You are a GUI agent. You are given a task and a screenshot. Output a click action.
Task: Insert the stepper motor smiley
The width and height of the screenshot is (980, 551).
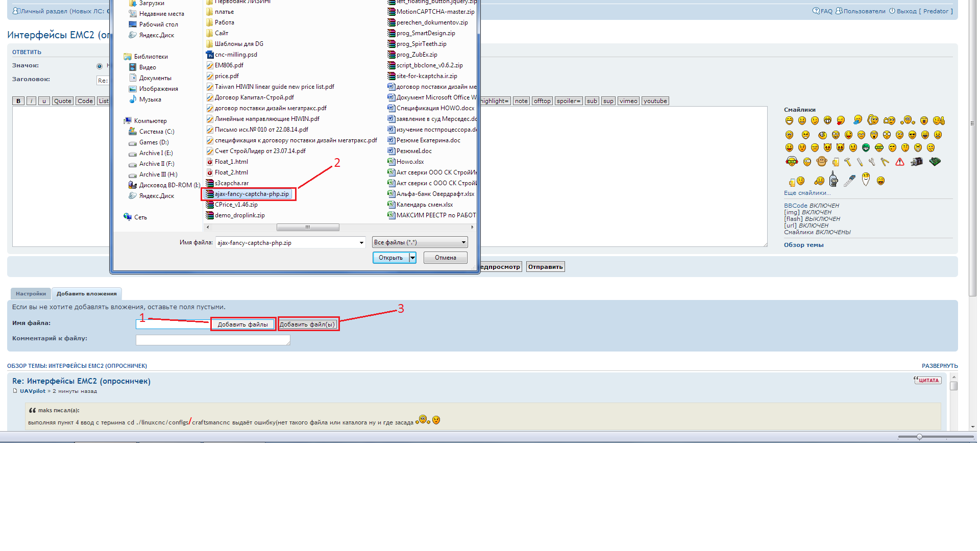coord(917,162)
